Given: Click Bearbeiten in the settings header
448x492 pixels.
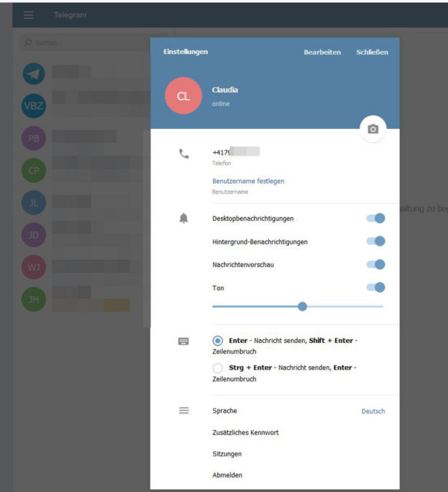Looking at the screenshot, I should [322, 52].
